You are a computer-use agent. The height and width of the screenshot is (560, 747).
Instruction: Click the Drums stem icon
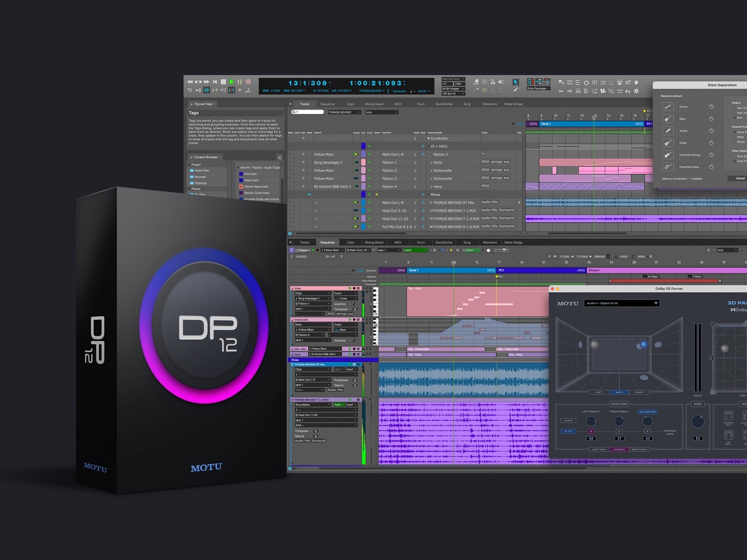668,106
